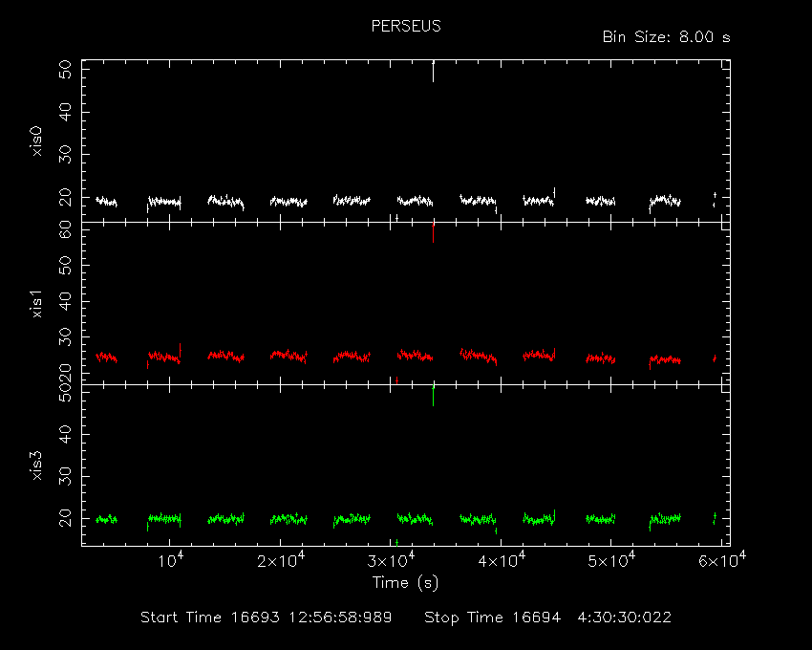Image resolution: width=812 pixels, height=650 pixels.
Task: Click the 40 tick label in xis3 panel
Action: point(65,434)
